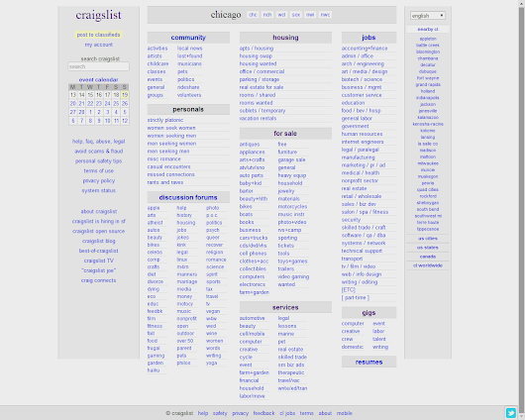Open the community section header
Image resolution: width=525 pixels, height=420 pixels.
click(x=188, y=38)
